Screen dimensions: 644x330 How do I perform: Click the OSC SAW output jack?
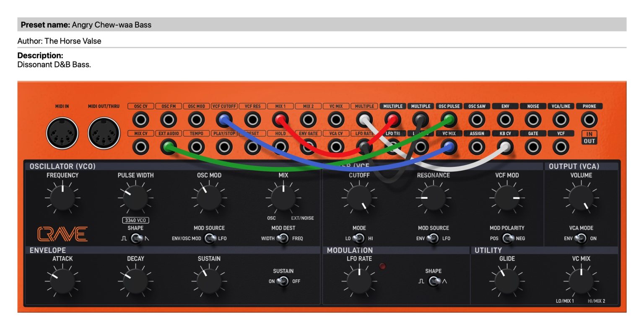click(477, 120)
